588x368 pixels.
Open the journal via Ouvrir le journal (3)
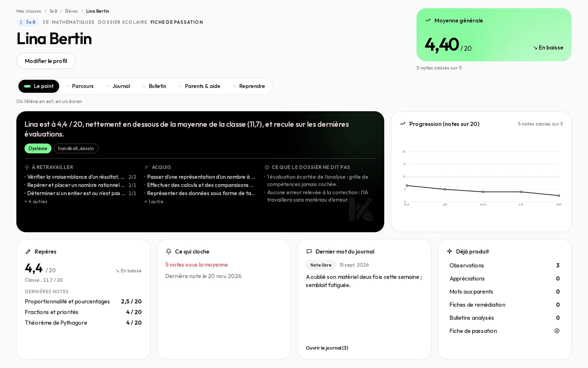[327, 348]
